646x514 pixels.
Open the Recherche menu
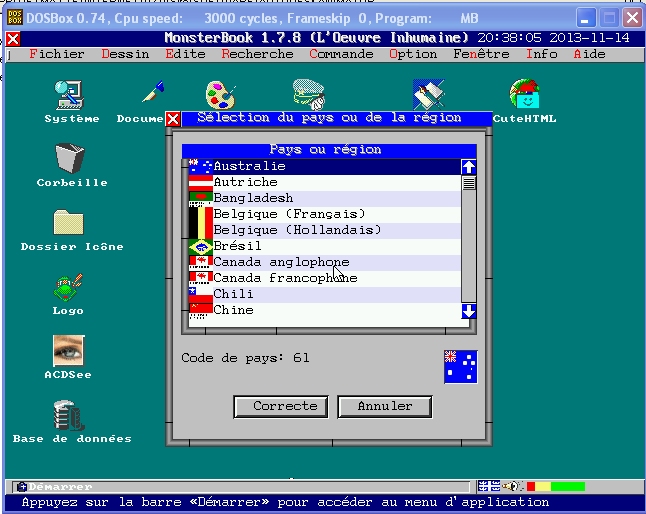(x=257, y=54)
